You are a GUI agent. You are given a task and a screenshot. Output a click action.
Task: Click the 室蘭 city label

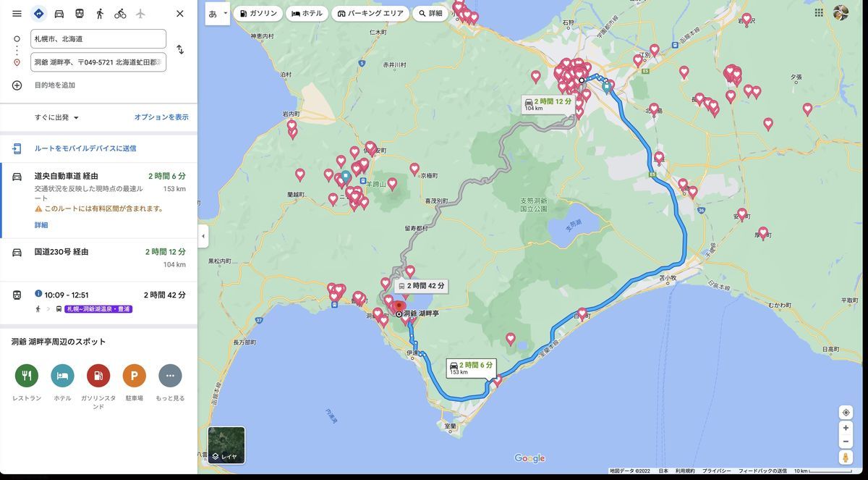point(451,426)
